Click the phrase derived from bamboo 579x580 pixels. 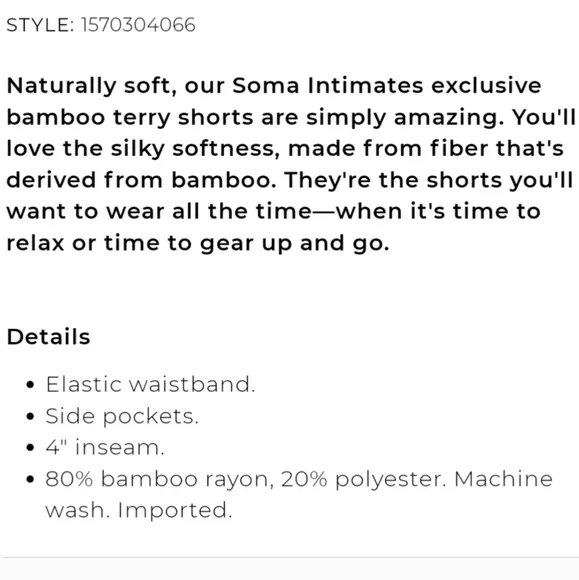141,180
